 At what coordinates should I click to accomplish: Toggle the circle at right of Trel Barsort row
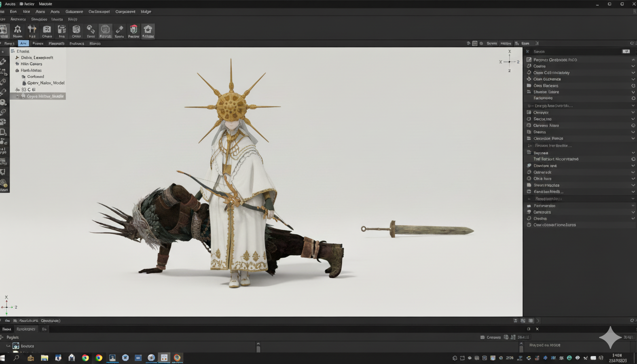click(633, 159)
